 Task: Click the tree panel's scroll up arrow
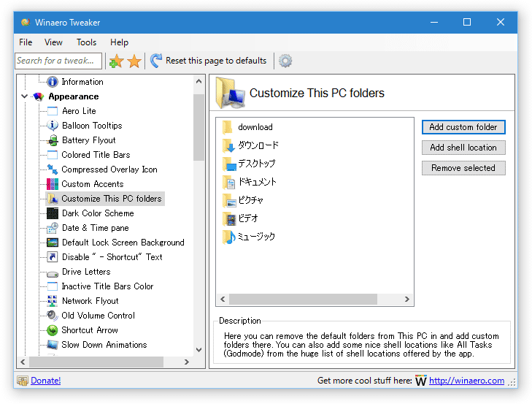[198, 82]
